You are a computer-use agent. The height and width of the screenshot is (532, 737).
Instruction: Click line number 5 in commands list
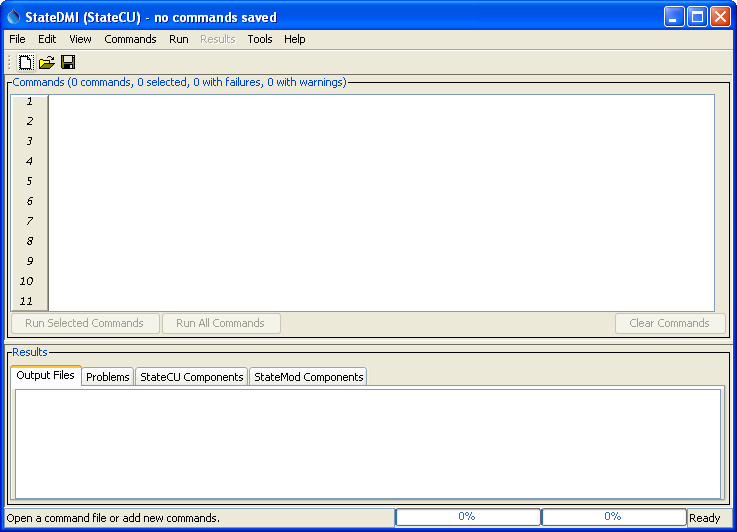tap(30, 181)
